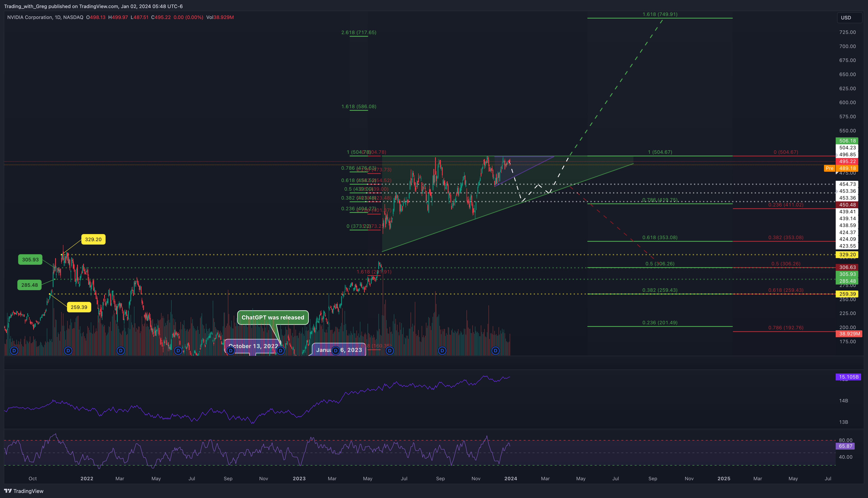Viewport: 868px width, 498px height.
Task: Select the 'ChatGPT was released' callout
Action: (x=273, y=317)
